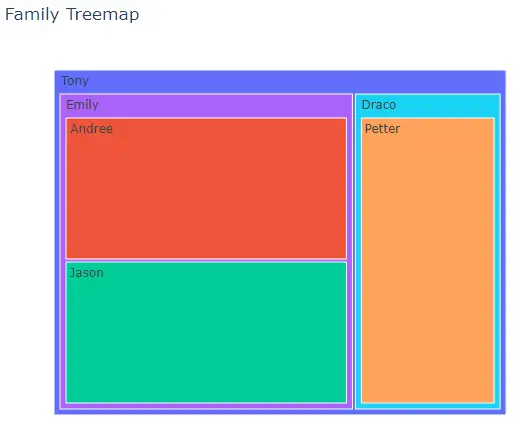
Task: Select the Emily purple sector header
Action: (206, 106)
